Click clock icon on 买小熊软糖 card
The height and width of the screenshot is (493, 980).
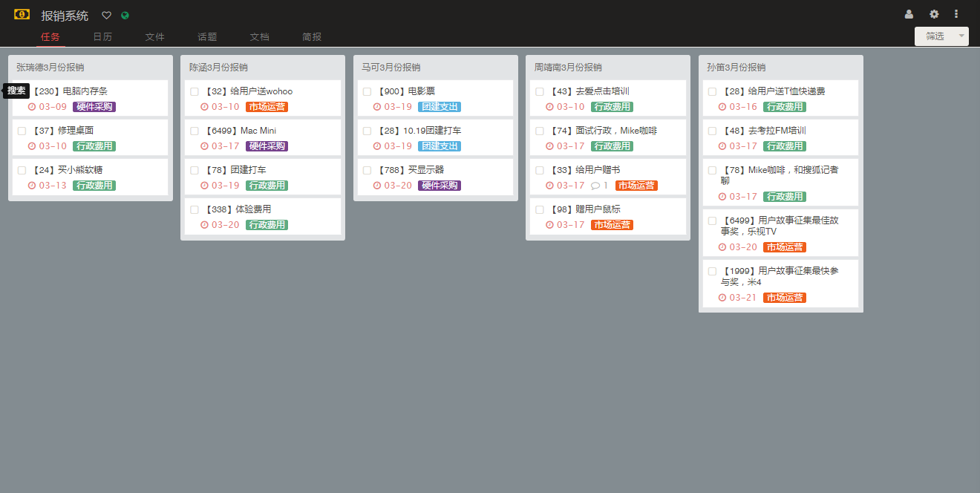(x=32, y=186)
